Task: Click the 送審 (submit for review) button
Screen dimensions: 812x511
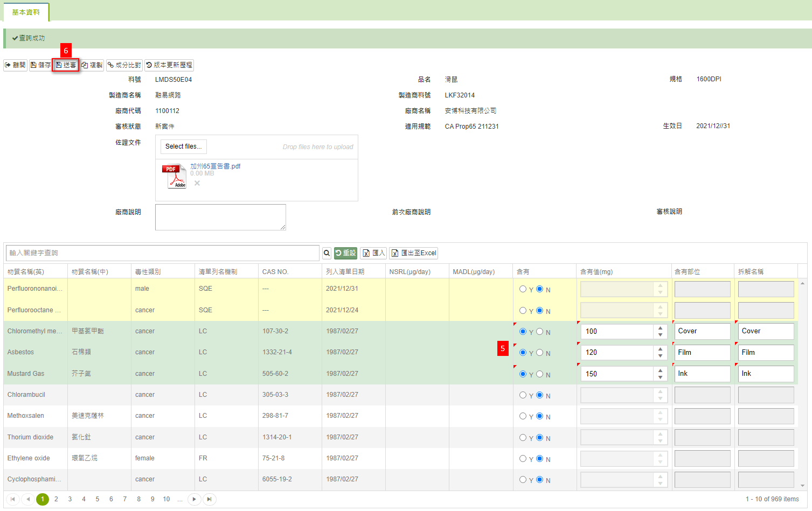Action: (66, 65)
